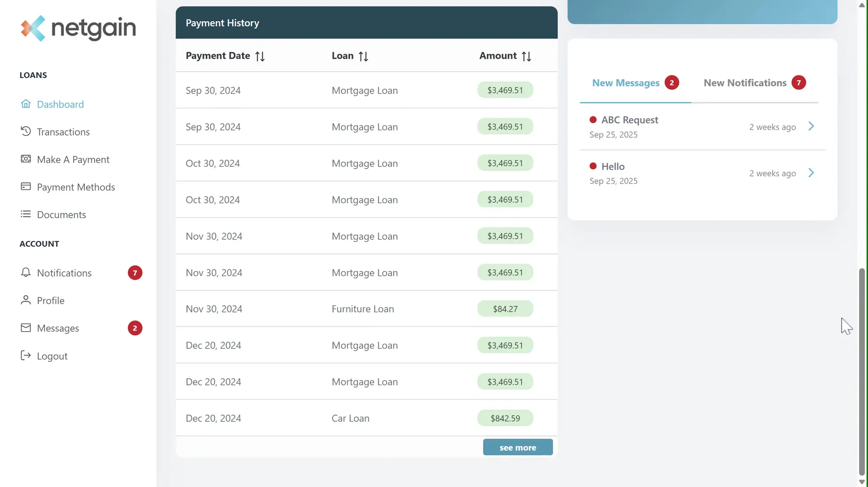Screen dimensions: 868x487
Task: Sort by Payment Date column arrows
Action: [x=260, y=56]
